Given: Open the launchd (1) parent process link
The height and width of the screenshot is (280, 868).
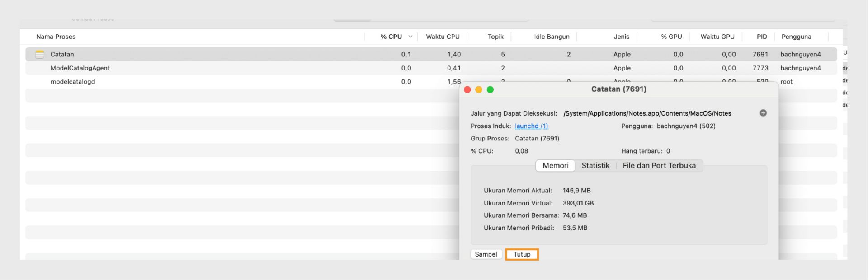Looking at the screenshot, I should tap(531, 126).
